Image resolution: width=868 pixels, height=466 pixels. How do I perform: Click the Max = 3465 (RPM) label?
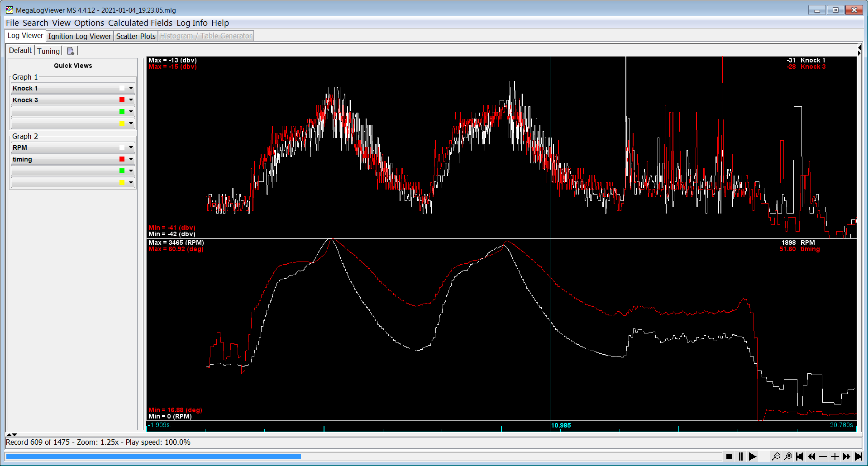pos(176,243)
